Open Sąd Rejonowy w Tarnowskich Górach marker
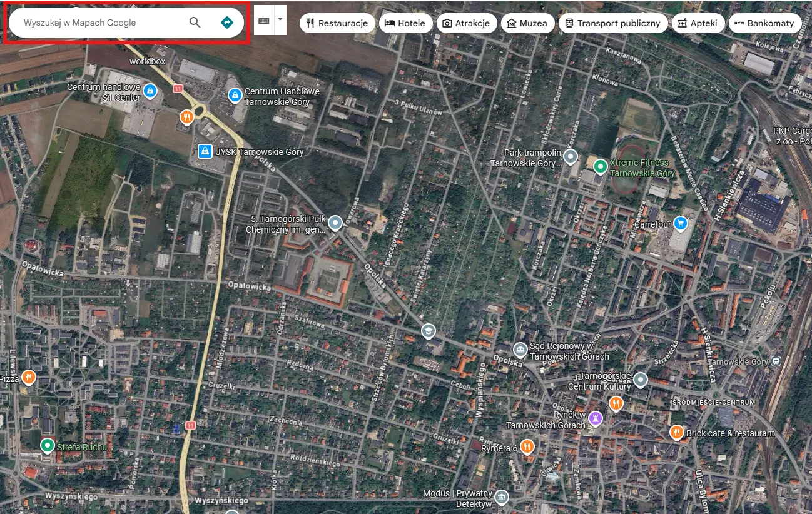 coord(520,350)
